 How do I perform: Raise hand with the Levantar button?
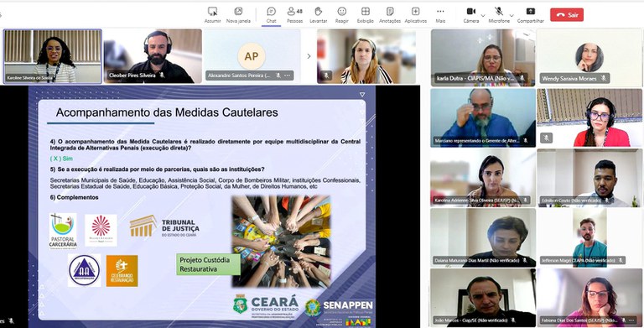319,15
